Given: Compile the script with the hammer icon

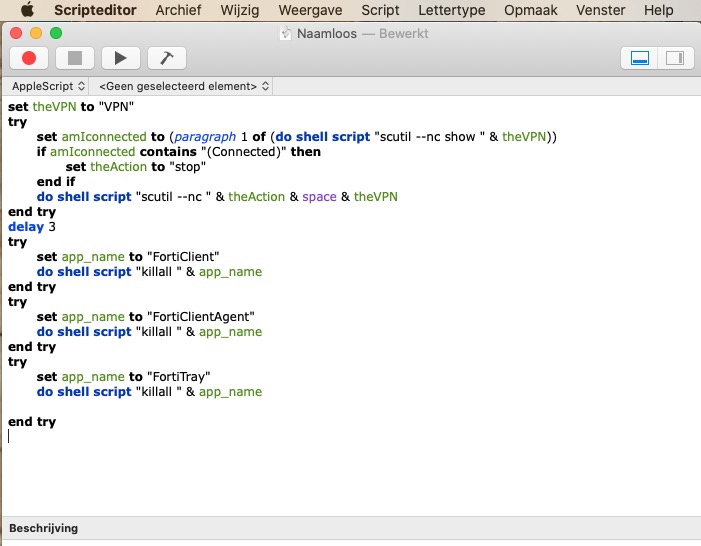Looking at the screenshot, I should 167,58.
